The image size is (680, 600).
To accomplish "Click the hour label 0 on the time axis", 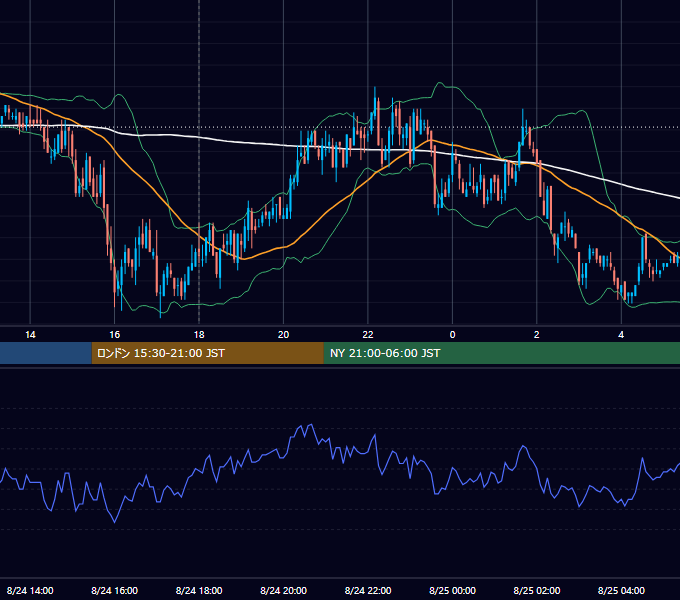I will point(452,335).
